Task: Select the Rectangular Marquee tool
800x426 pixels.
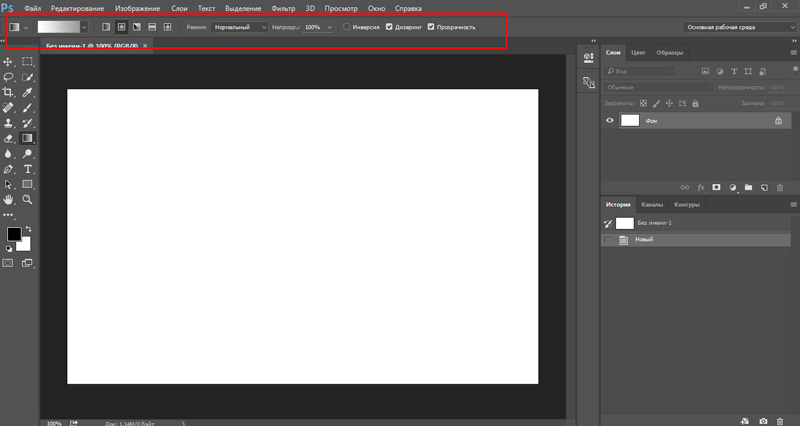Action: pyautogui.click(x=27, y=62)
